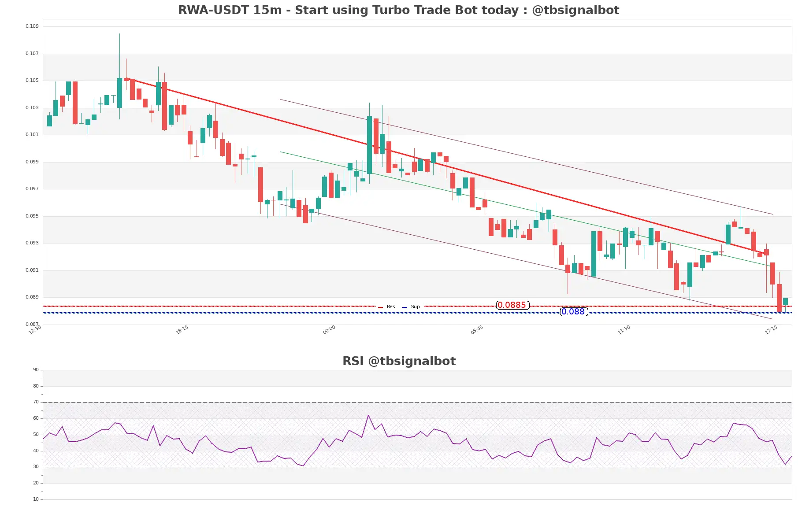Click the RSI 10 axis label

(x=36, y=499)
